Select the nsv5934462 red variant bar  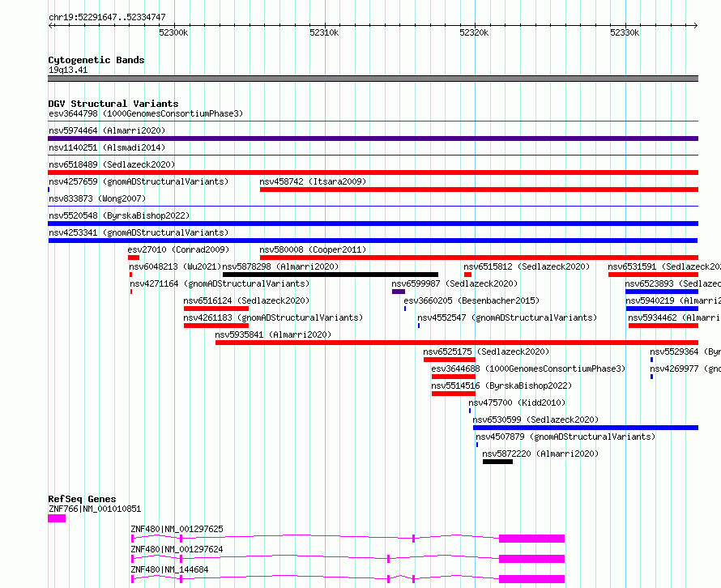[x=663, y=326]
